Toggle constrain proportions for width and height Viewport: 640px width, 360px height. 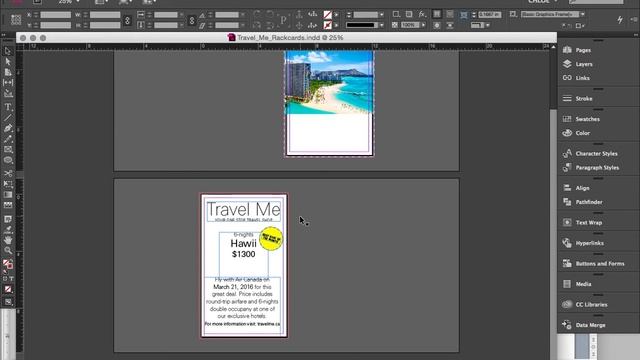127,20
